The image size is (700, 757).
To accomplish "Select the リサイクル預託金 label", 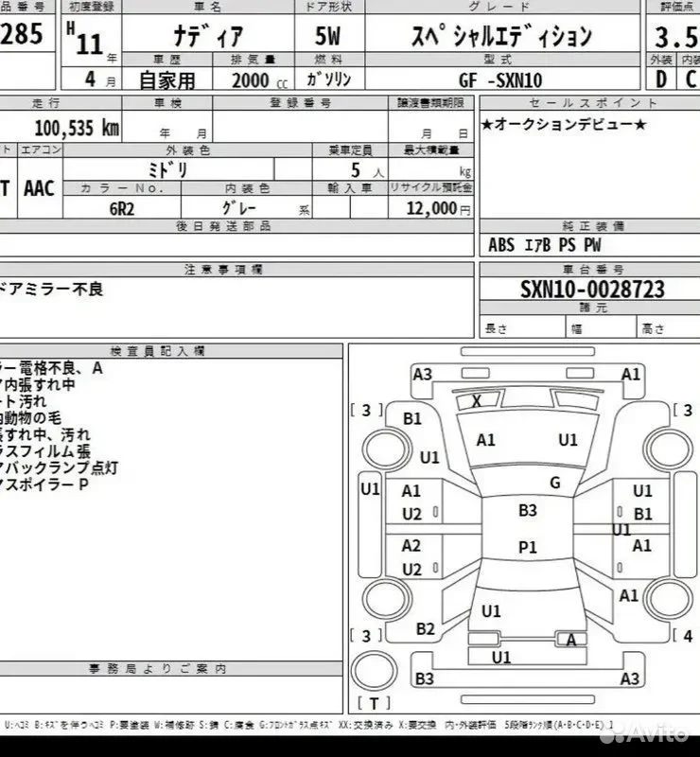I will (x=431, y=187).
